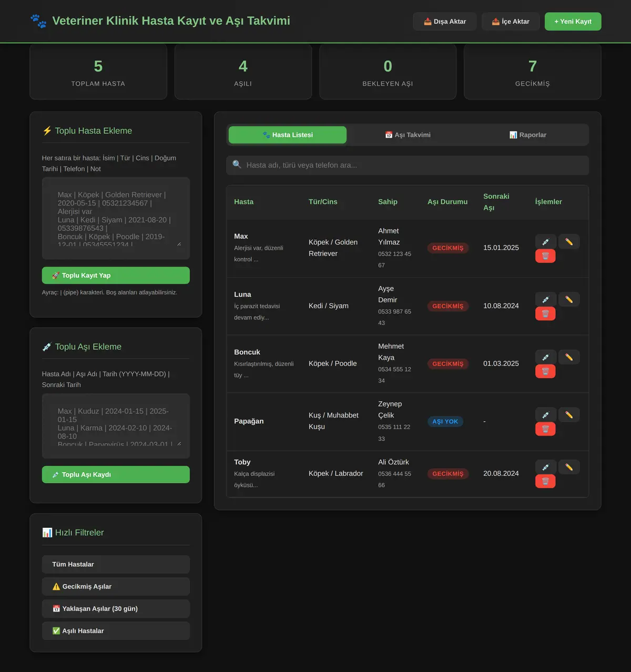
Task: Click into the bulk vaccine textarea
Action: pos(116,426)
